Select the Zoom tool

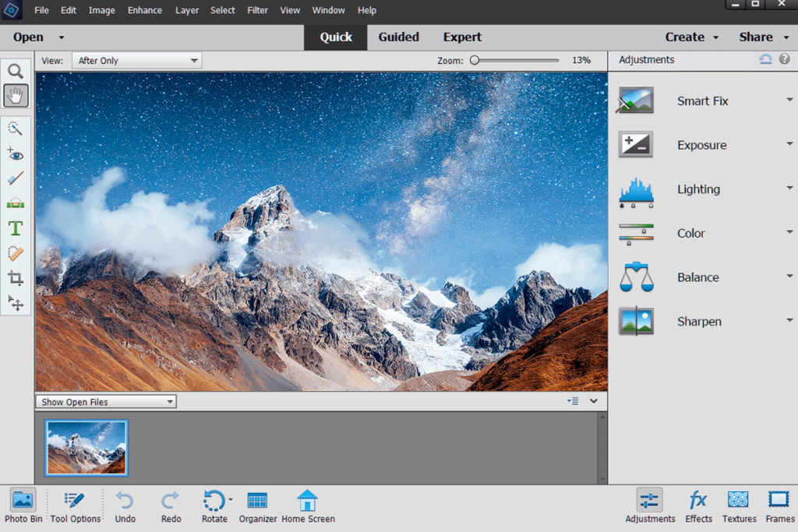(x=16, y=70)
